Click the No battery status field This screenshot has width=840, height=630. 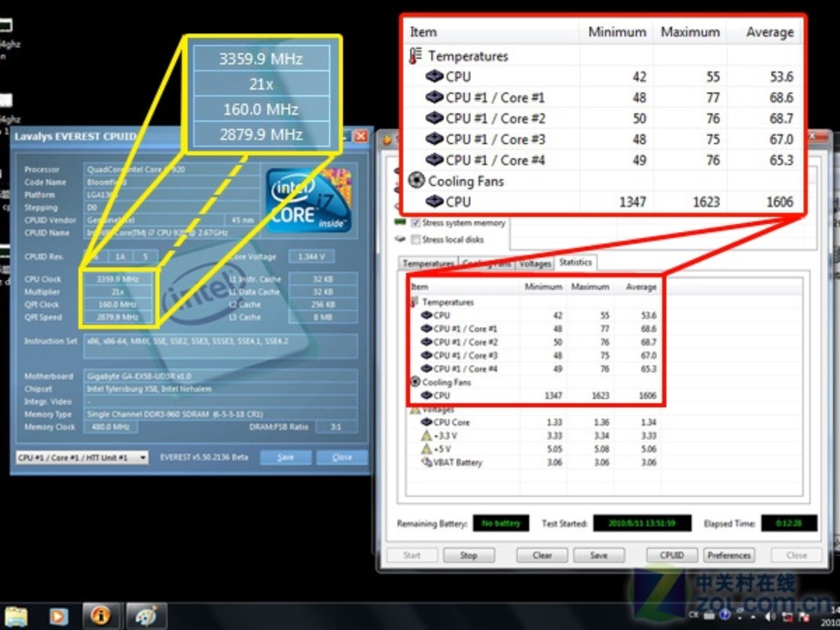[500, 524]
